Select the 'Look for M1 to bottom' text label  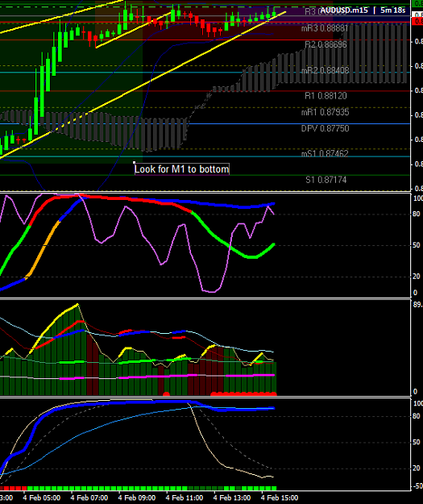pos(182,169)
